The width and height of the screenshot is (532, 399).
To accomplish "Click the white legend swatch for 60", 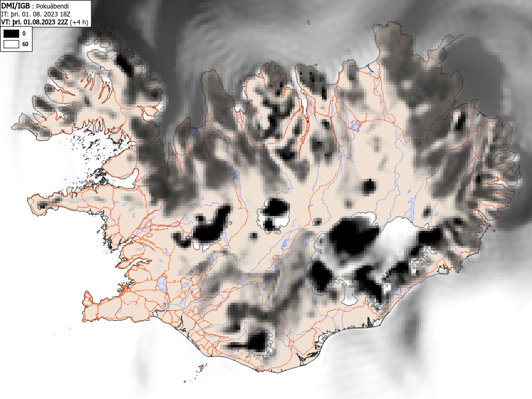I will coord(11,44).
